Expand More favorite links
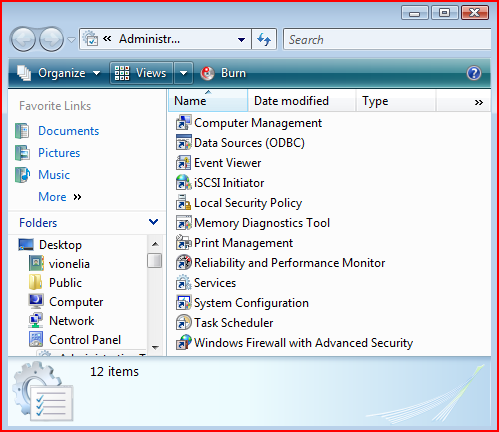Image resolution: width=499 pixels, height=432 pixels. pos(60,197)
